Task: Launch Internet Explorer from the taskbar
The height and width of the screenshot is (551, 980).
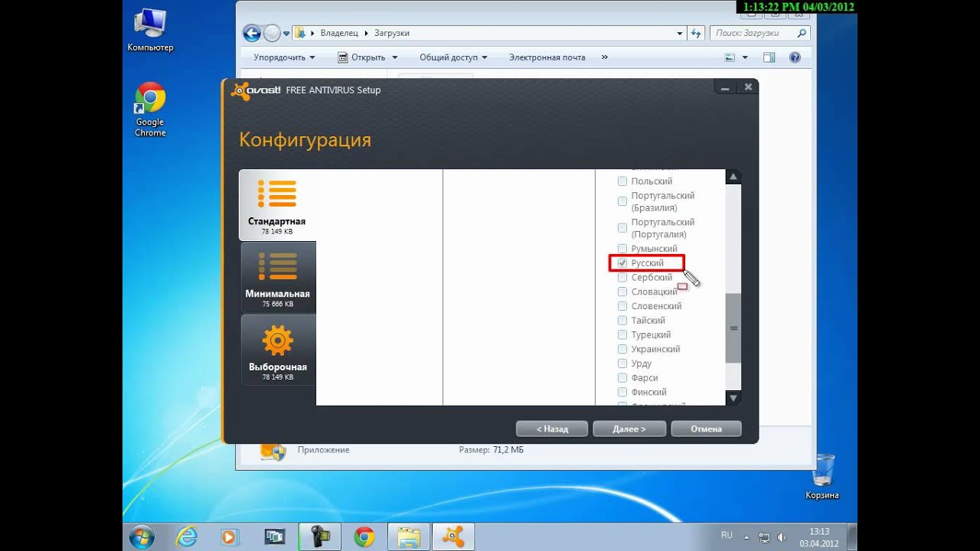Action: [x=187, y=537]
